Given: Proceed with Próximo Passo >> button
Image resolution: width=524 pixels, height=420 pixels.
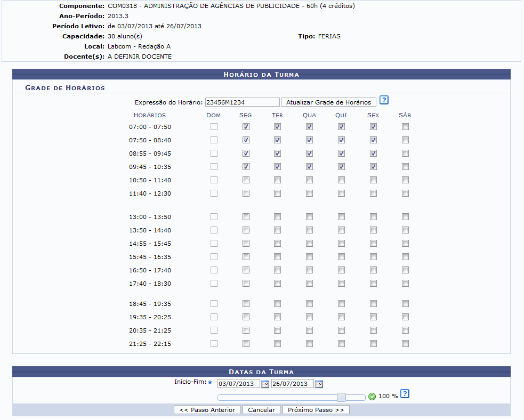Looking at the screenshot, I should (316, 410).
